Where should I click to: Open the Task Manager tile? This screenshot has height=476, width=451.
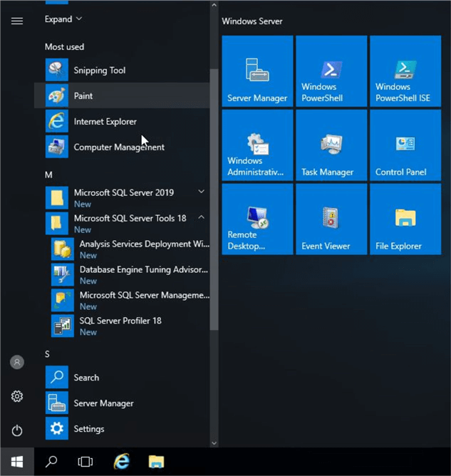(x=331, y=145)
